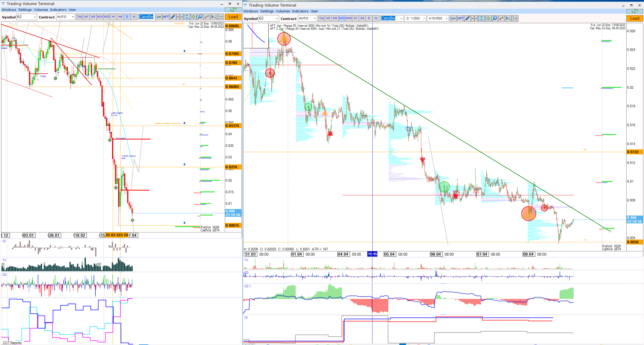The image size is (644, 345).
Task: Click the magnifier zoom tool in right window
Action: (494, 18)
